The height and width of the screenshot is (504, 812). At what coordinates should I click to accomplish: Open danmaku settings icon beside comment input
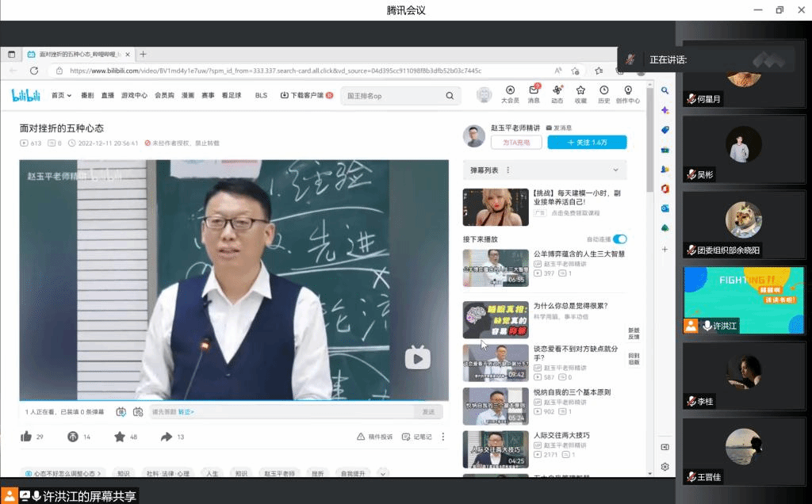tap(138, 412)
